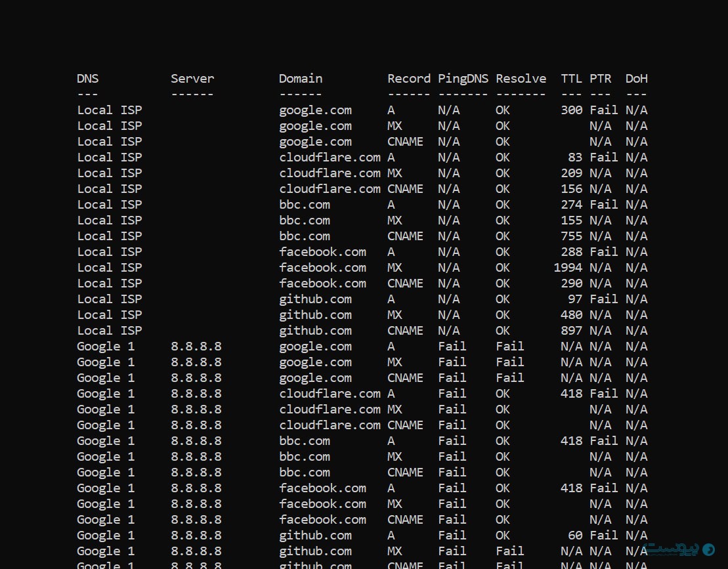Click the watermark logo in the bottom corner
Screen dimensions: 728x569
coord(678,549)
